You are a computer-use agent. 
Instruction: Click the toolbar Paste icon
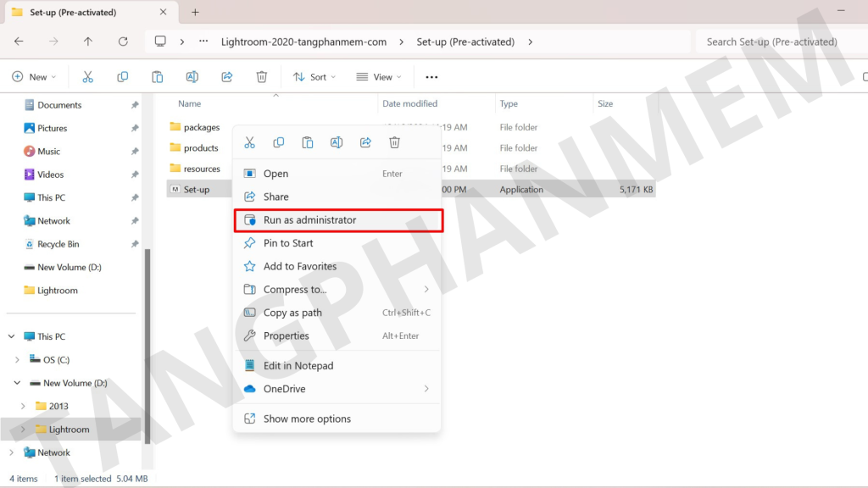click(x=157, y=77)
